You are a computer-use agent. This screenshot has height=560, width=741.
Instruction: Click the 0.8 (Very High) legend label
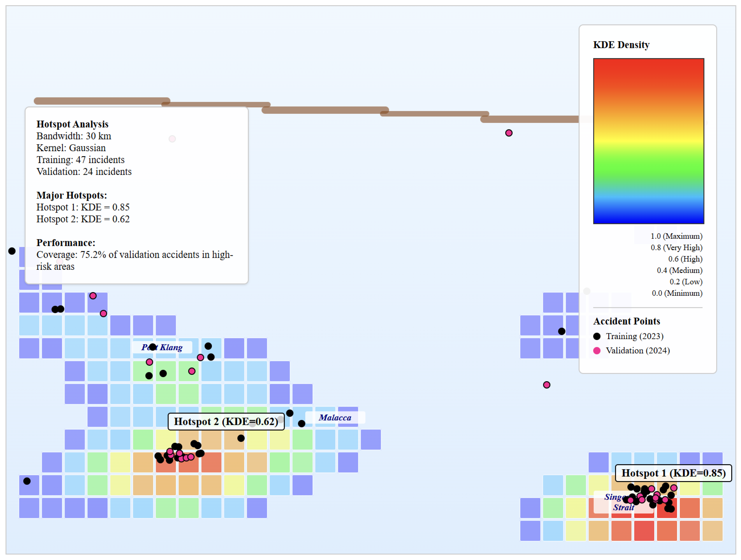676,248
